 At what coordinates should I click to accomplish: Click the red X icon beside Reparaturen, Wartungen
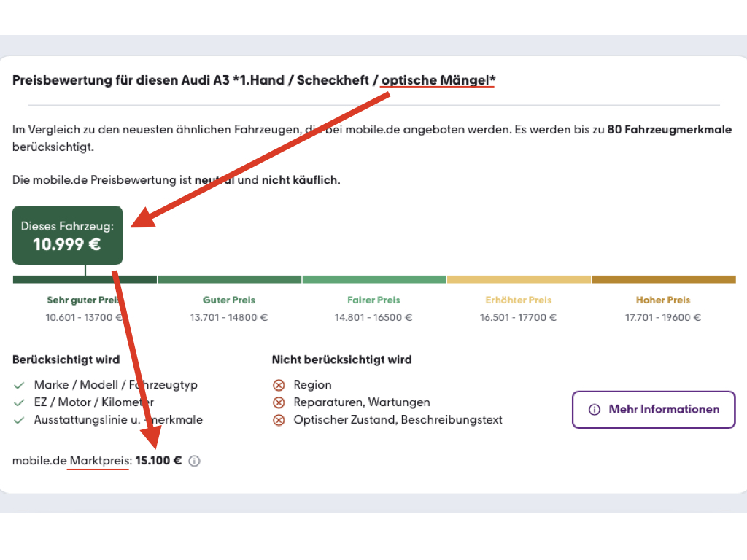coord(279,402)
